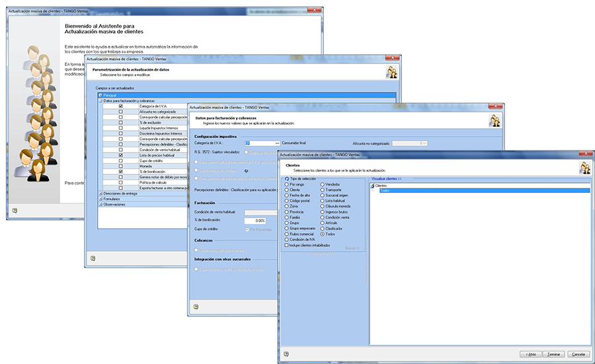595x364 pixels.
Task: Click the '% de bonificación' value field
Action: pos(255,221)
